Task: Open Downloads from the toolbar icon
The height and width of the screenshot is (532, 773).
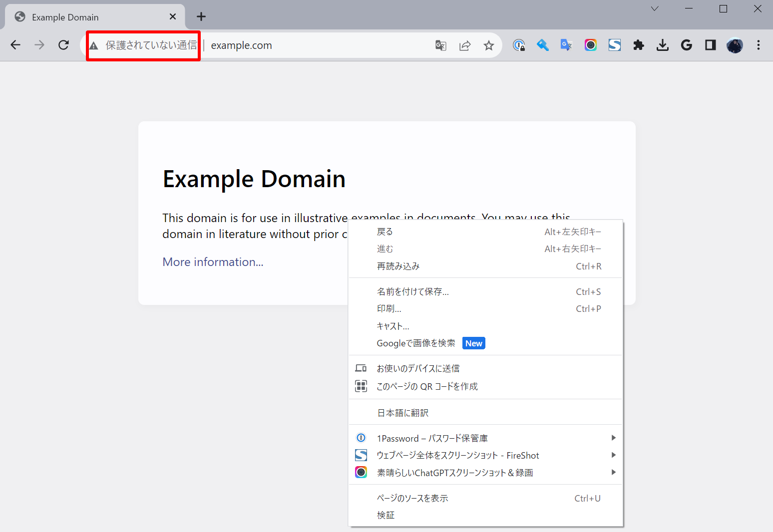Action: (663, 45)
